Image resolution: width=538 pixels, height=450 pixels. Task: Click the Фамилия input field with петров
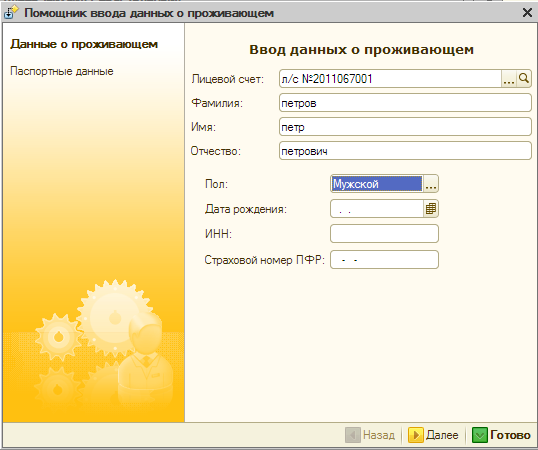click(405, 103)
